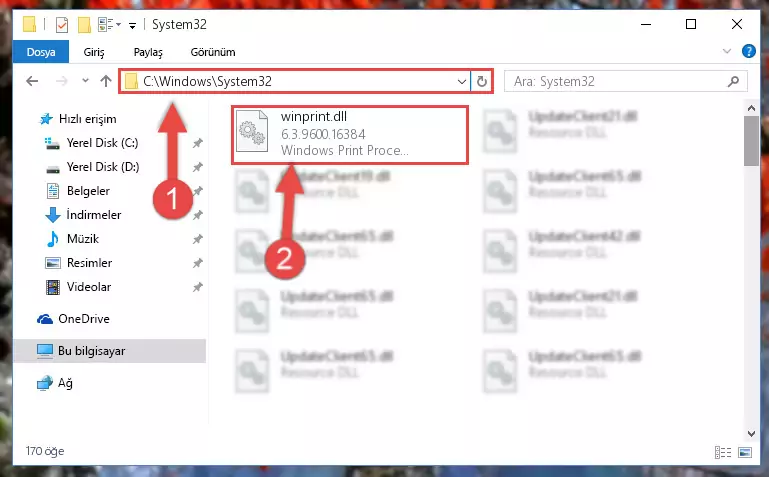
Task: Open the Dosya menu
Action: (x=41, y=52)
